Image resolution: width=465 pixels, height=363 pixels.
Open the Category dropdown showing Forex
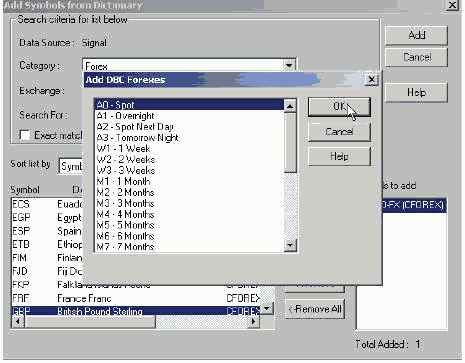tap(289, 65)
